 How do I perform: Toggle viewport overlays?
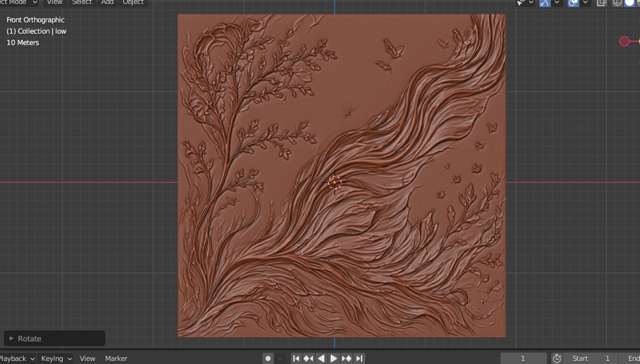coord(573,3)
